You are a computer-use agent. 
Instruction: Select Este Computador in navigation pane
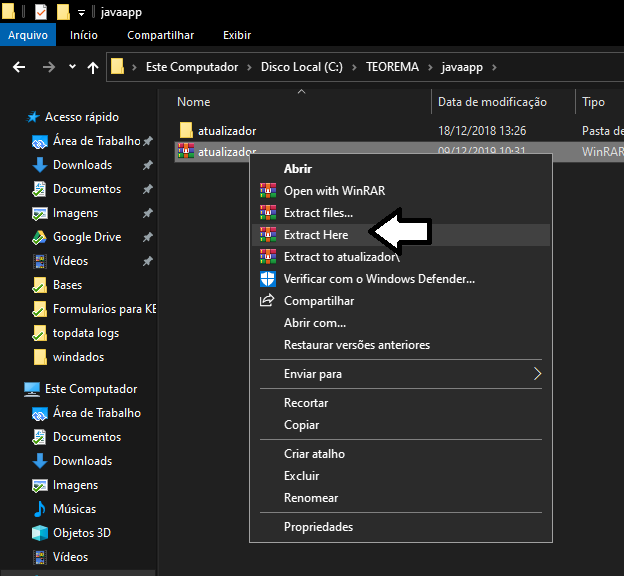coord(91,389)
